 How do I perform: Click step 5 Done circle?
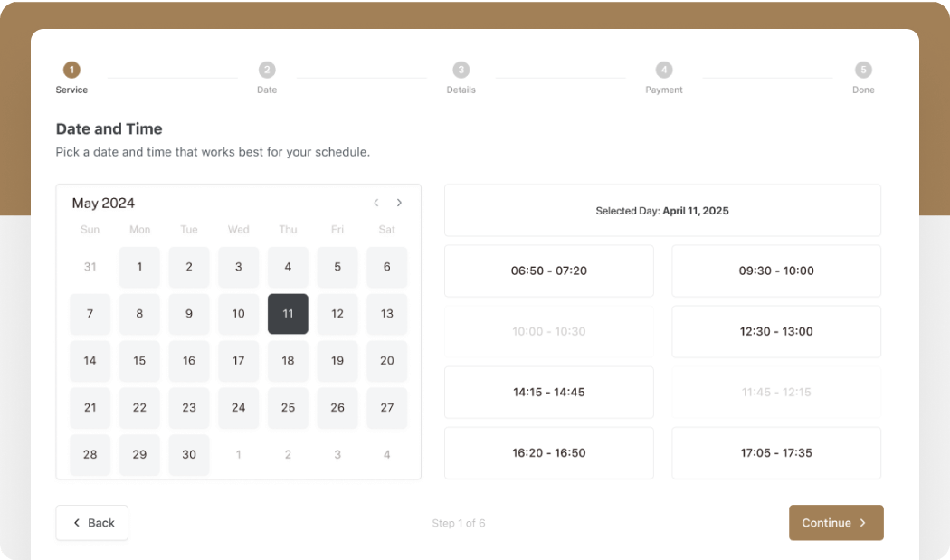pos(863,70)
